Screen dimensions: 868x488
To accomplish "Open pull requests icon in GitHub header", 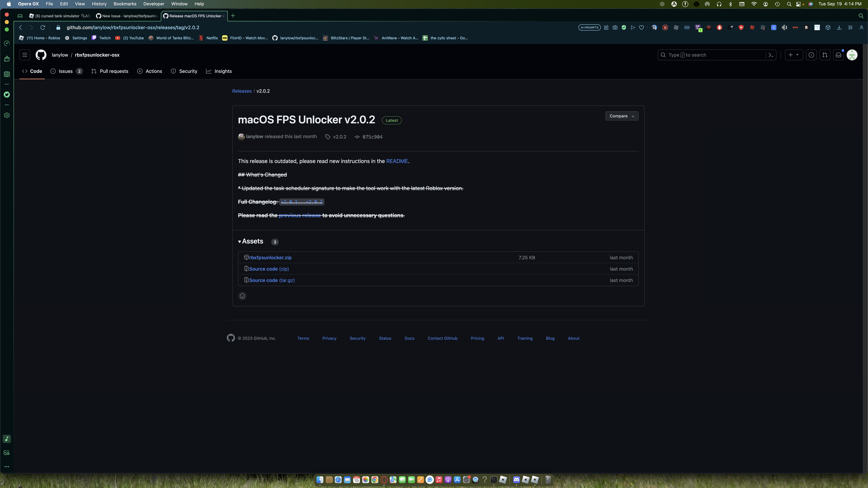I will (x=825, y=55).
